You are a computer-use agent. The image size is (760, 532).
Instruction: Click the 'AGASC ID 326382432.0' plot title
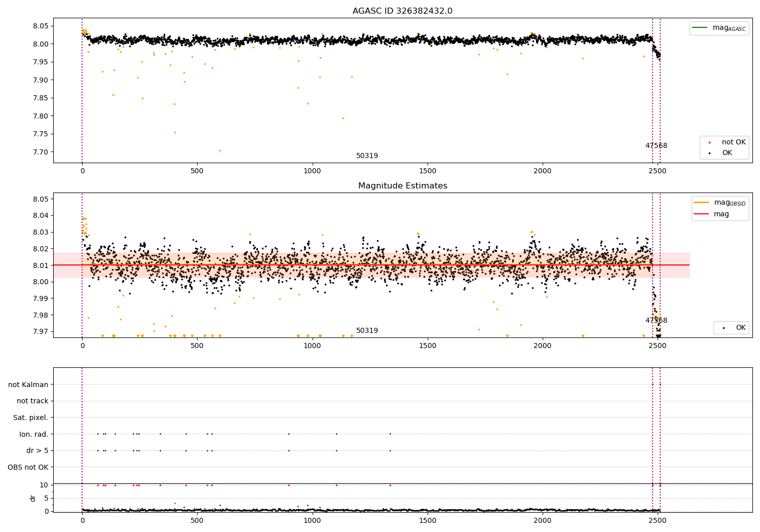pos(402,11)
